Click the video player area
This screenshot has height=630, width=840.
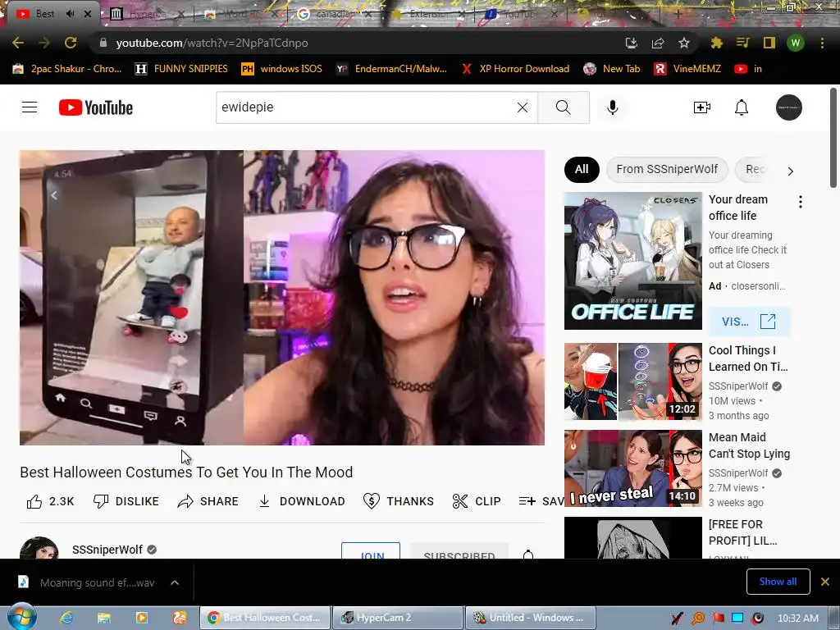pyautogui.click(x=282, y=297)
